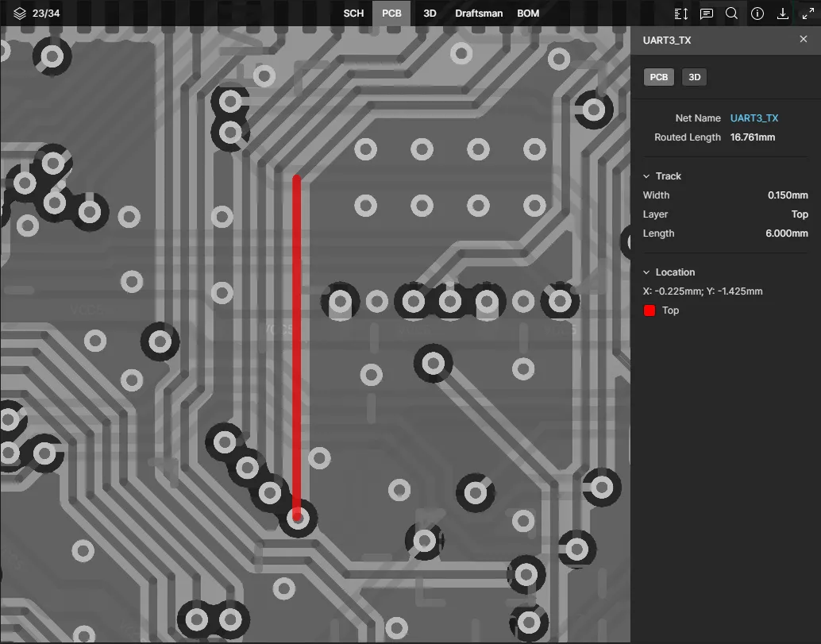Select the PCB button in side panel
The image size is (821, 644).
(x=659, y=77)
